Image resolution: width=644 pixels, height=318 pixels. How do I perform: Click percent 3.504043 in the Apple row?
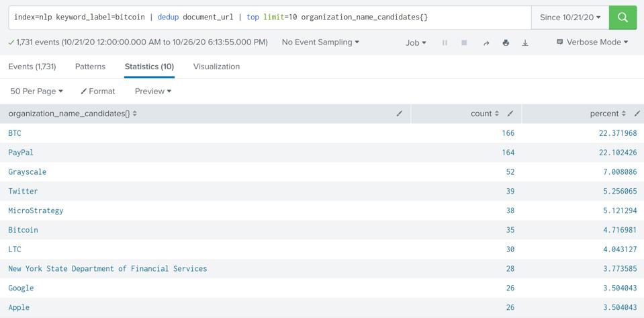(620, 307)
